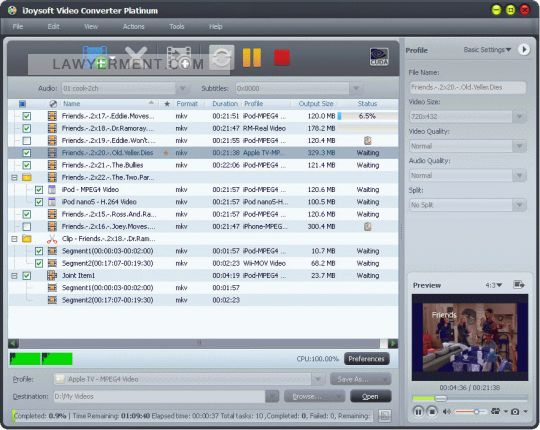Check the Friends 2x19 Eddie Won't checkbox
Screen dimensions: 540x430
click(27, 140)
